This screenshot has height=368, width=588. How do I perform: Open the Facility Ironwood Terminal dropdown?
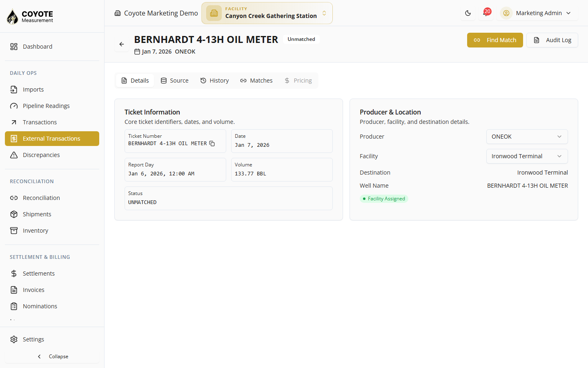click(x=527, y=156)
